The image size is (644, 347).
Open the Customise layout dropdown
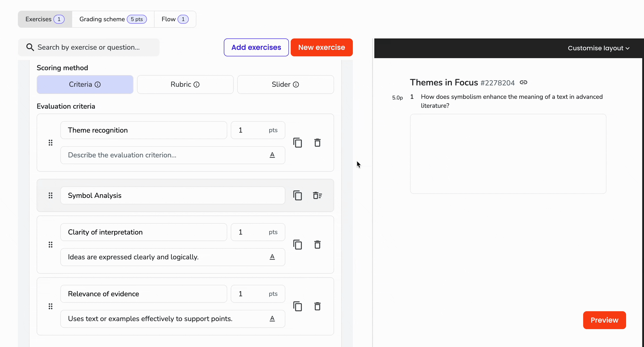click(x=598, y=48)
